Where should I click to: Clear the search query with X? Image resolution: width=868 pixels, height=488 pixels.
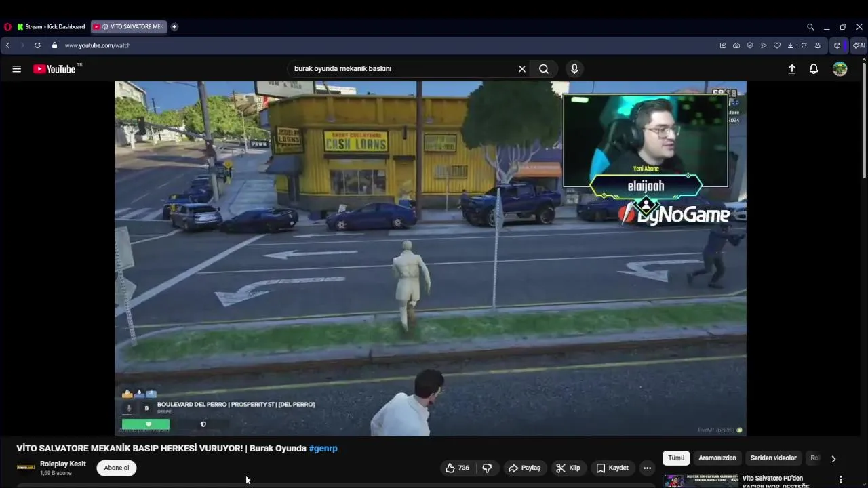(522, 69)
